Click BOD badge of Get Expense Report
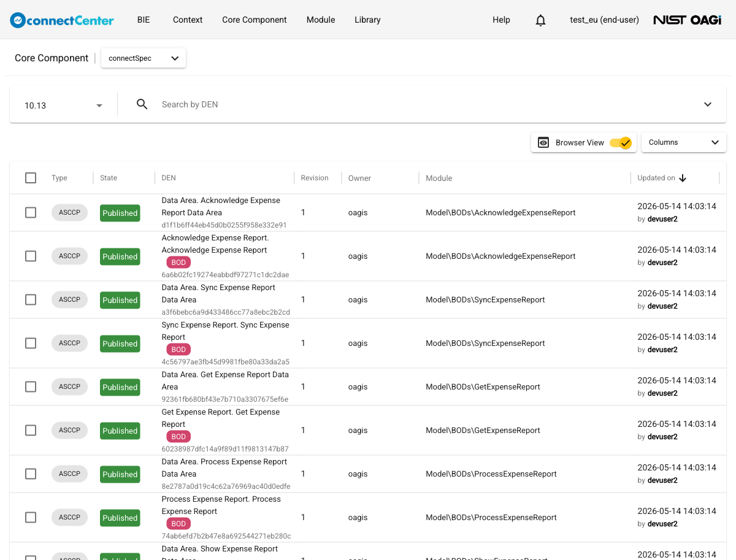The image size is (736, 560). tap(178, 437)
